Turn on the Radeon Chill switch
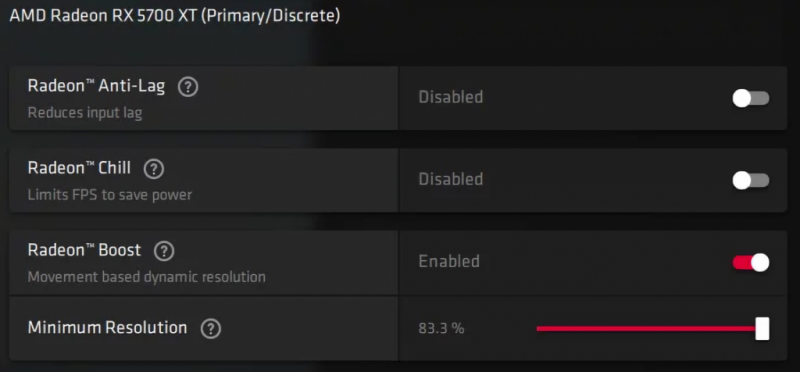This screenshot has height=372, width=800. [751, 181]
